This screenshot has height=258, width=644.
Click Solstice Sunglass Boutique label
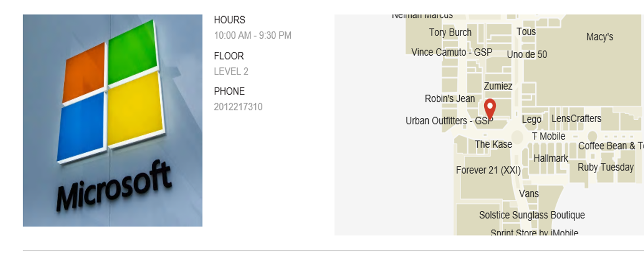pos(532,215)
